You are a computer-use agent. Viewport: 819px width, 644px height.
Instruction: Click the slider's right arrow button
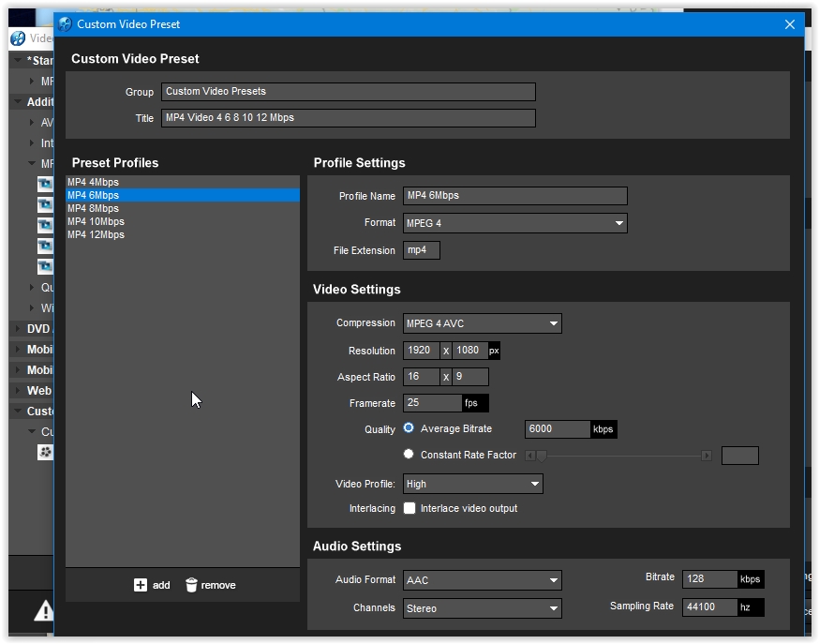tap(707, 456)
